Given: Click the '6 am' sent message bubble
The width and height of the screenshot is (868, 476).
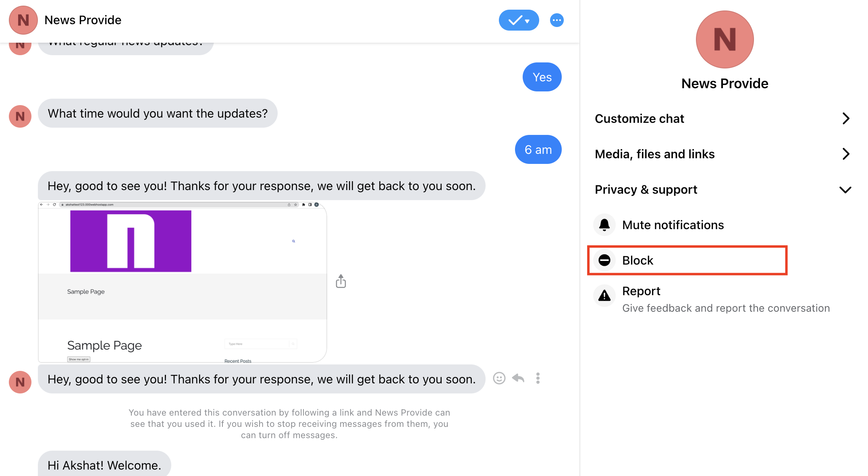Looking at the screenshot, I should point(538,149).
